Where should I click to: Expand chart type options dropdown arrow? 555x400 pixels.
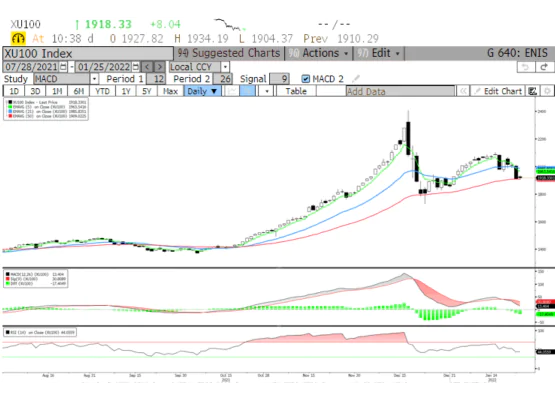coord(267,91)
